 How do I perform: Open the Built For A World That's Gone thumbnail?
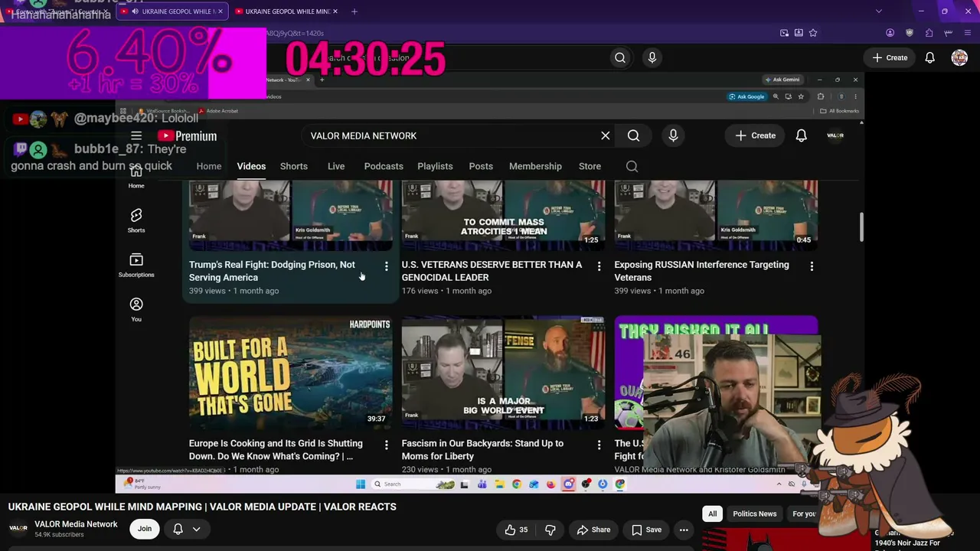click(290, 372)
